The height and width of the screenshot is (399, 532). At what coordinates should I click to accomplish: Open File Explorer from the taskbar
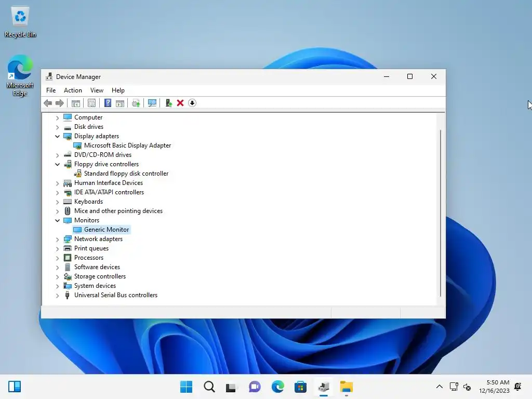tap(347, 387)
